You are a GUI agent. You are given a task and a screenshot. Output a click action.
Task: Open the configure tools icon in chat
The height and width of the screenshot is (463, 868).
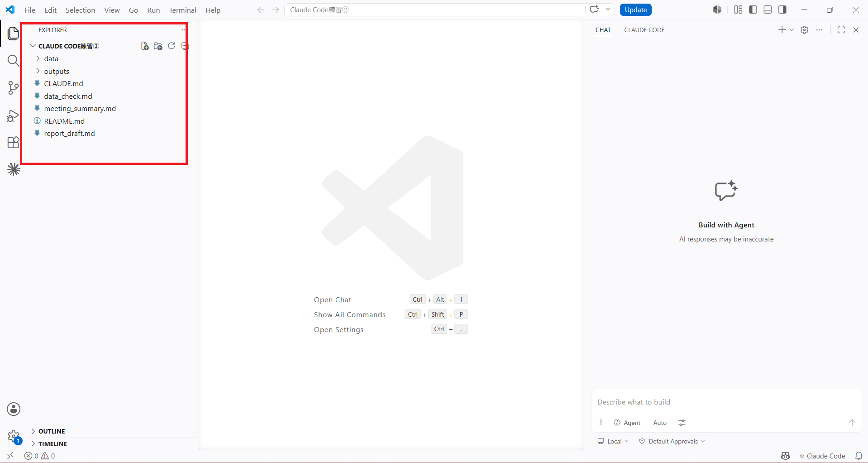[682, 423]
